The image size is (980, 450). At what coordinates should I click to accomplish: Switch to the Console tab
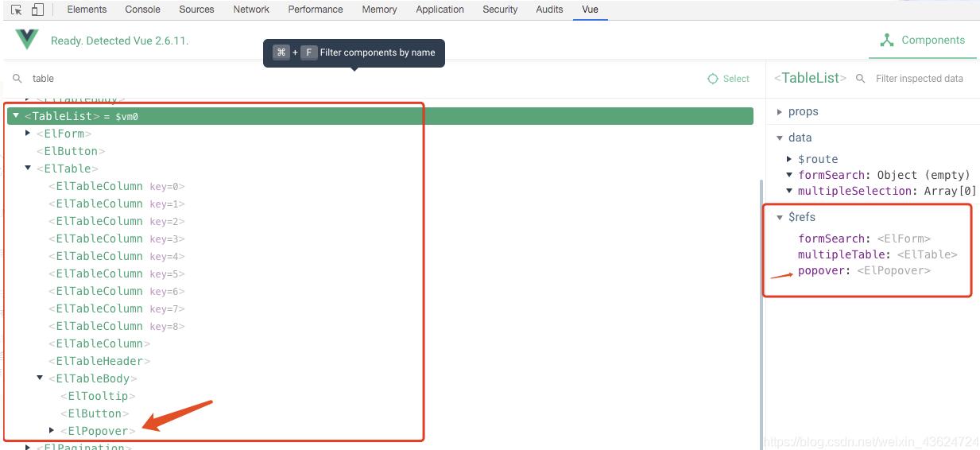click(x=142, y=10)
